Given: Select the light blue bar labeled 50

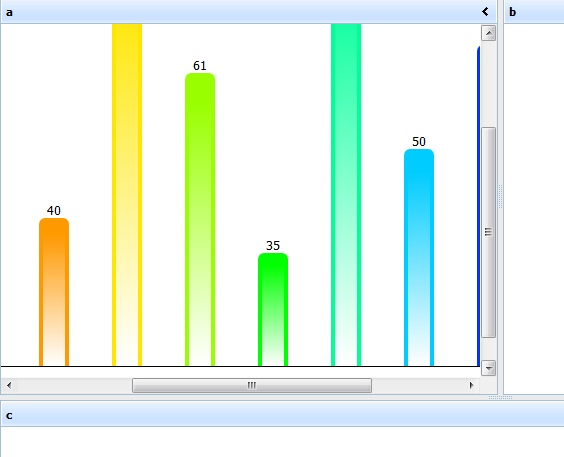Looking at the screenshot, I should point(419,257).
